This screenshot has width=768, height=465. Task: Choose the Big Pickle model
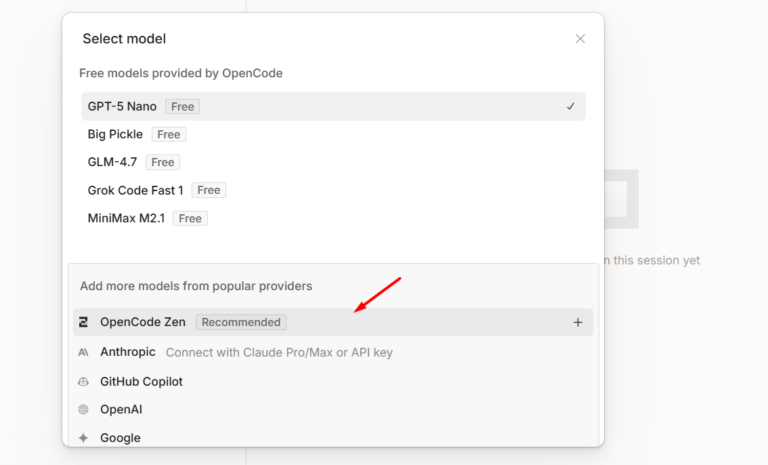click(117, 134)
